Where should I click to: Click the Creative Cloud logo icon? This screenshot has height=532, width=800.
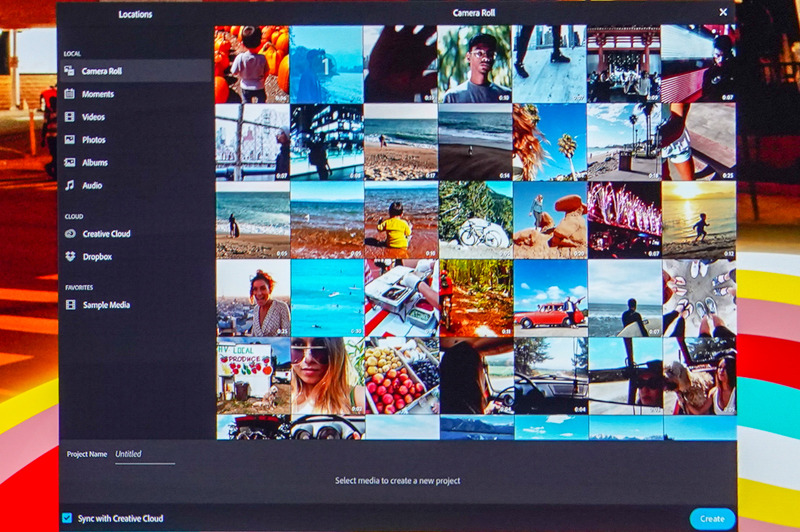[70, 234]
